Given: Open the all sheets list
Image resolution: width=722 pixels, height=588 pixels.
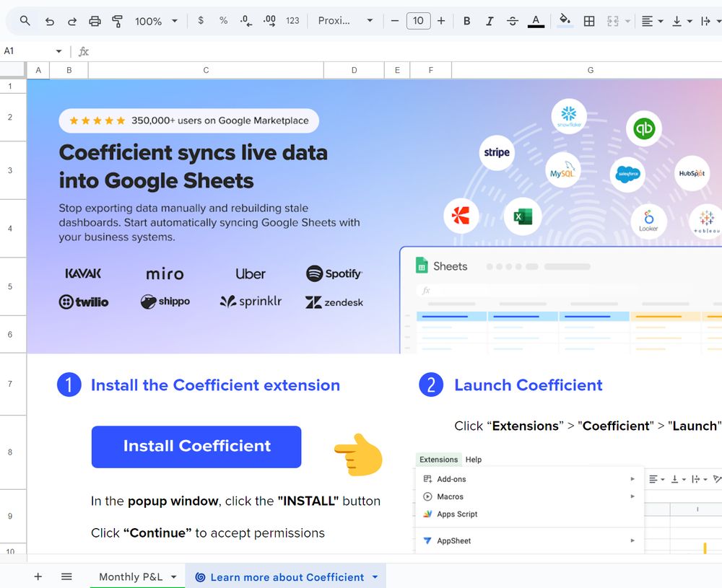Looking at the screenshot, I should tap(66, 576).
